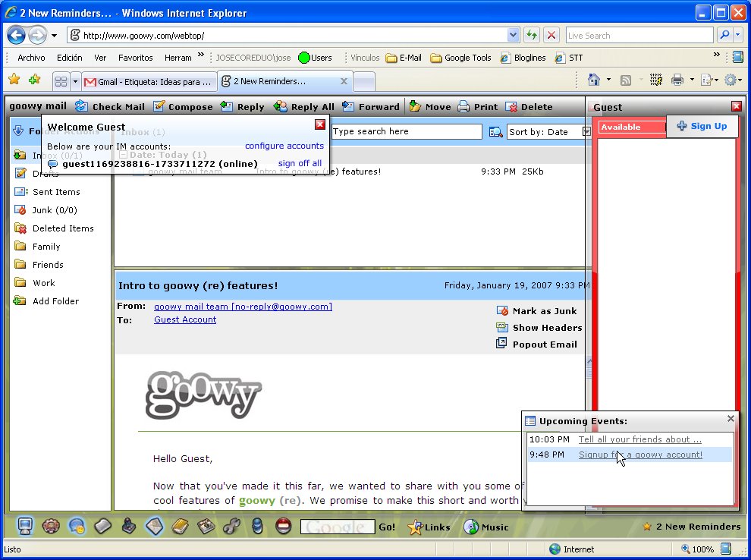Click the Compose mail button
This screenshot has width=751, height=560.
(x=183, y=106)
